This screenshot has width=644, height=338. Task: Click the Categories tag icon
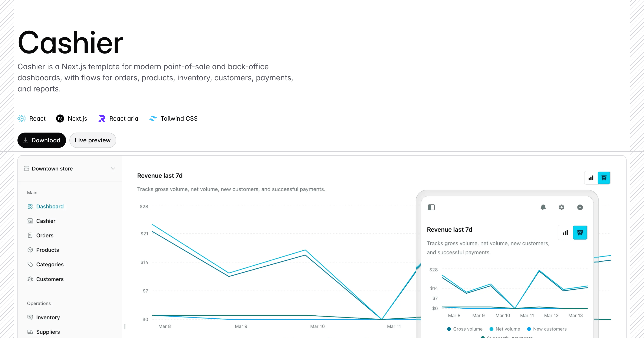tap(30, 264)
